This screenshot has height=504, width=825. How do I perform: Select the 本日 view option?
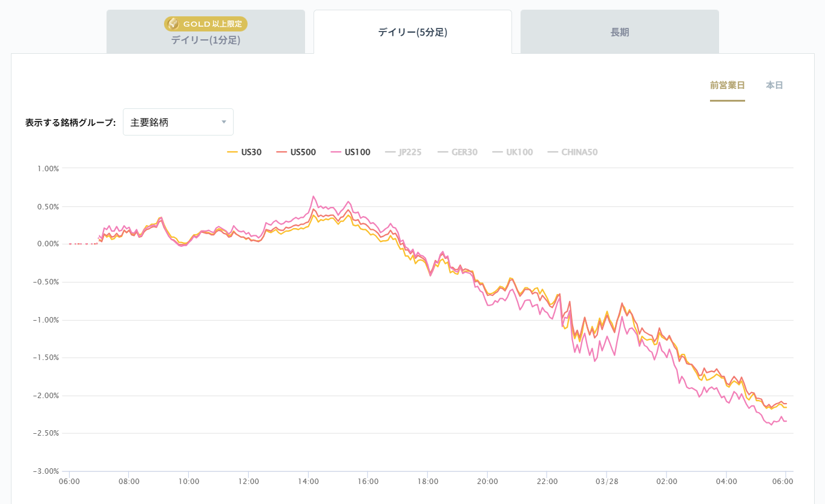(773, 85)
